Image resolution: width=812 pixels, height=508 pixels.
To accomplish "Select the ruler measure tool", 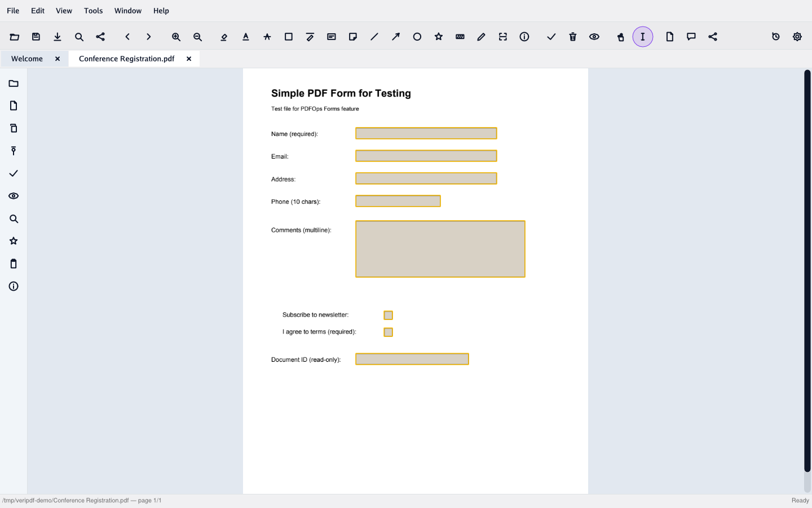I will (460, 37).
